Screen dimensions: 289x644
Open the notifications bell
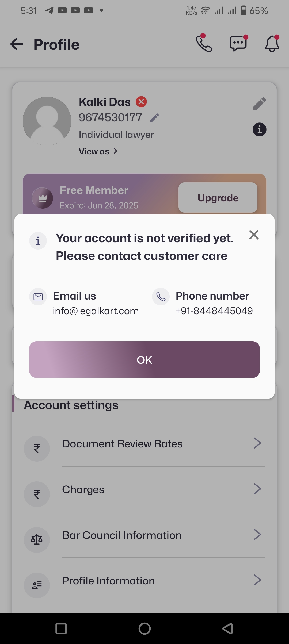click(x=272, y=44)
